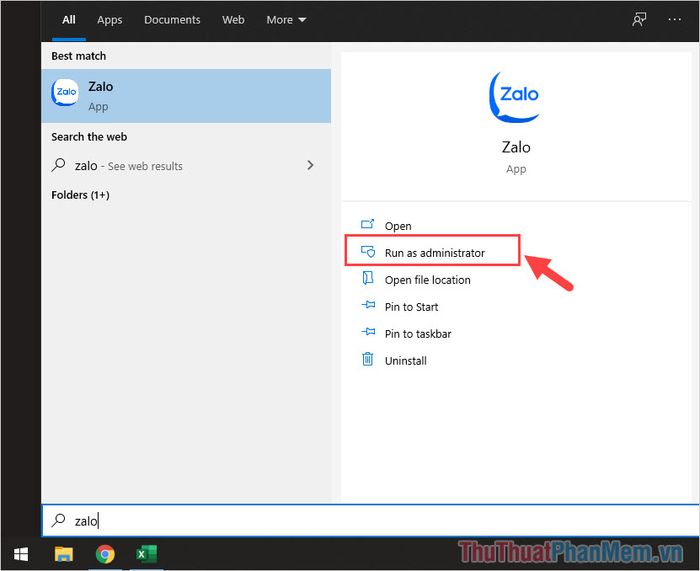Switch to the Documents search tab

pyautogui.click(x=172, y=20)
